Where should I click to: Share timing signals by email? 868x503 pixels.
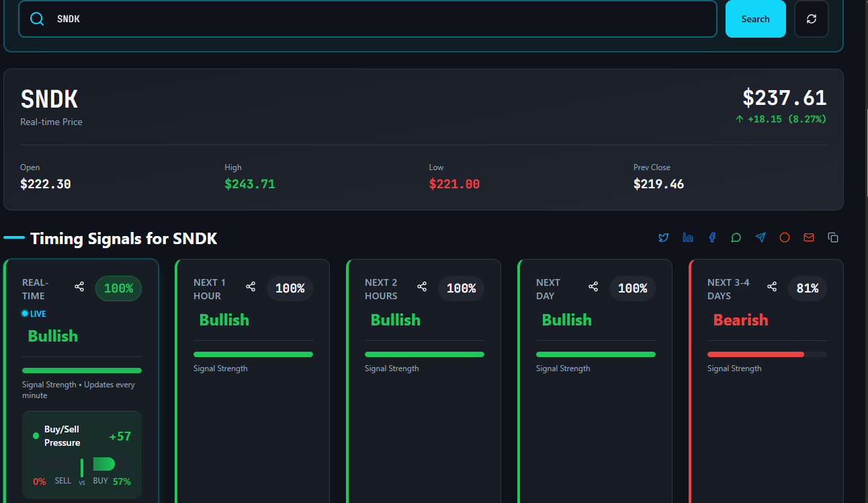809,237
